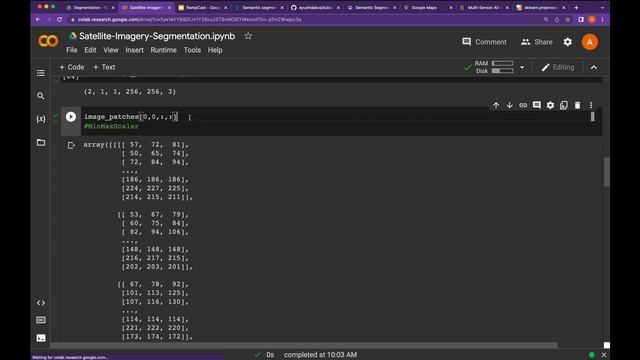Screen dimensions: 640x360
Task: Share the notebook
Action: click(x=537, y=42)
